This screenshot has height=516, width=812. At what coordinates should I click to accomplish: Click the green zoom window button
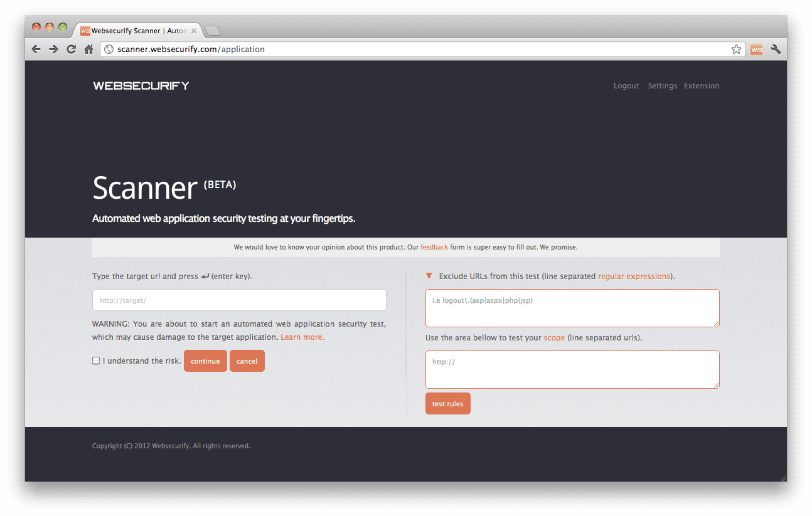pyautogui.click(x=63, y=27)
